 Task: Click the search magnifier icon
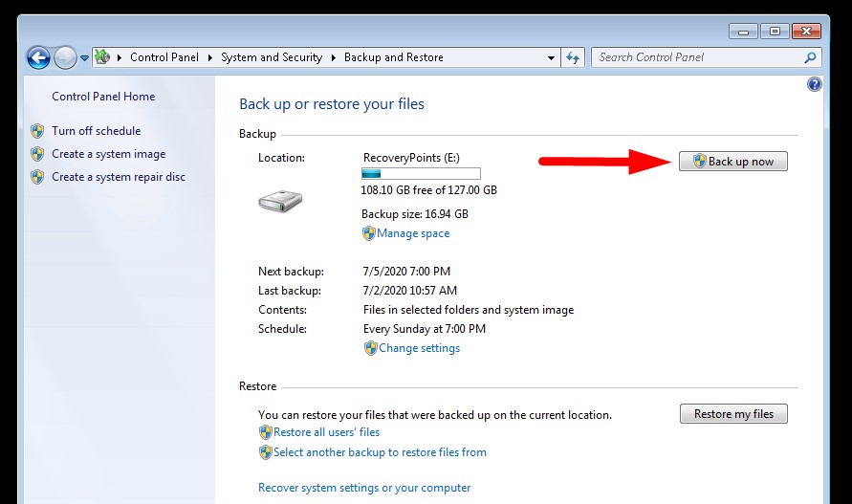(810, 57)
